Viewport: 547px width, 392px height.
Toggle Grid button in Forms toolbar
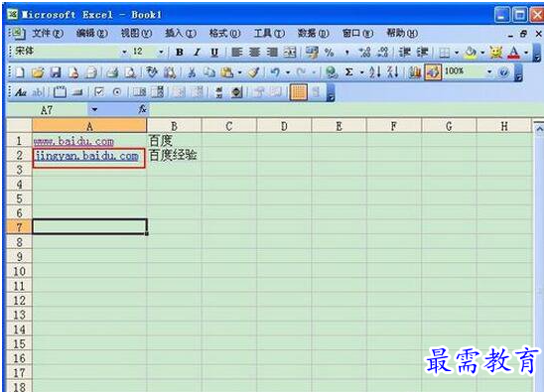[299, 92]
